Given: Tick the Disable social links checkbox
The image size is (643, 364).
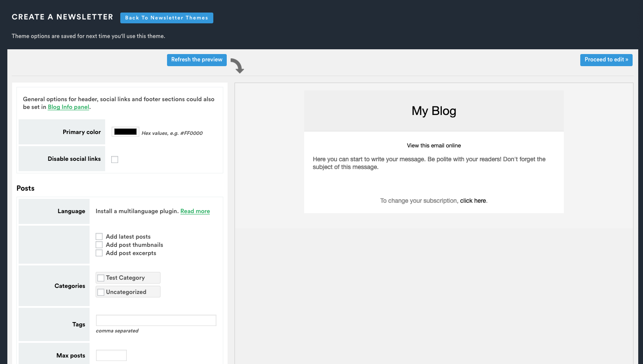Looking at the screenshot, I should point(115,160).
